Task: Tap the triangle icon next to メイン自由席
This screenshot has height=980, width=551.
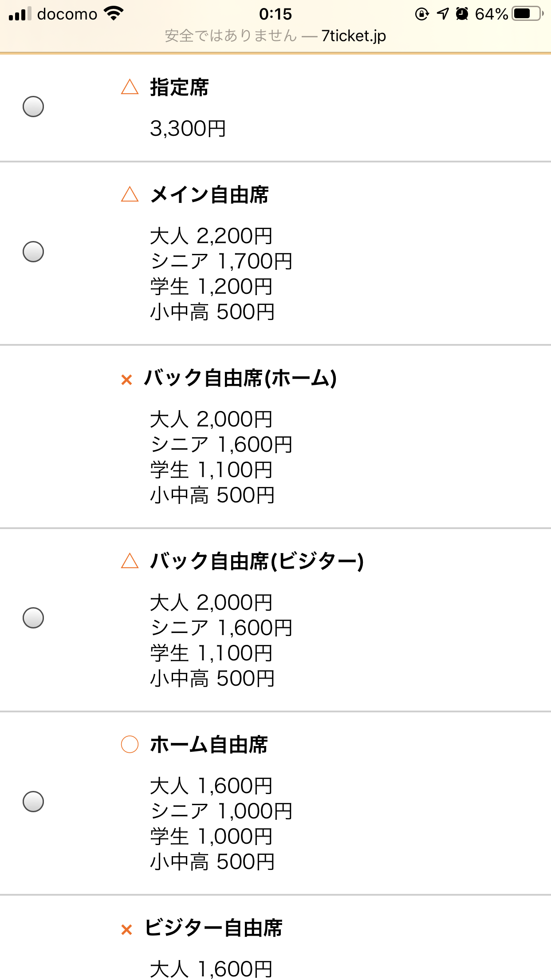Action: coord(130,194)
